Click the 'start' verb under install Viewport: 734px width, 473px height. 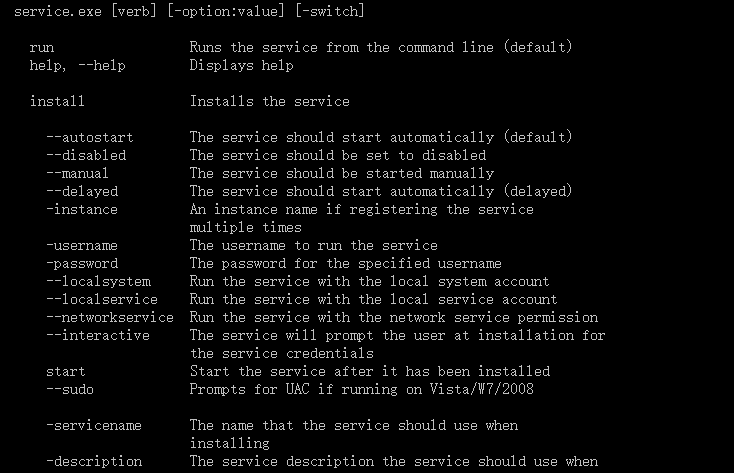(66, 372)
